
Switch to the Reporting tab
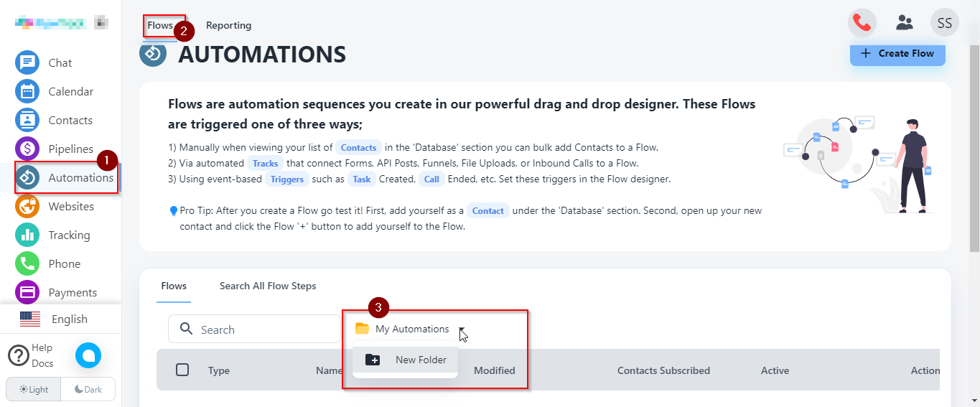[x=228, y=25]
